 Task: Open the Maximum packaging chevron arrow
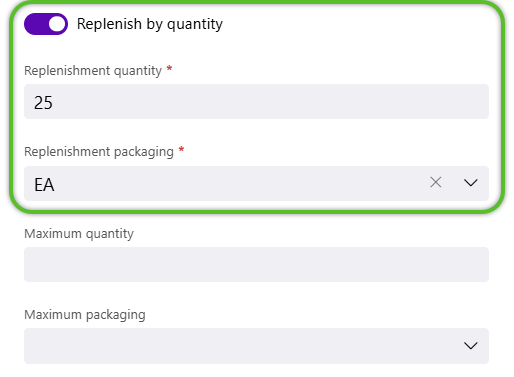click(x=470, y=346)
